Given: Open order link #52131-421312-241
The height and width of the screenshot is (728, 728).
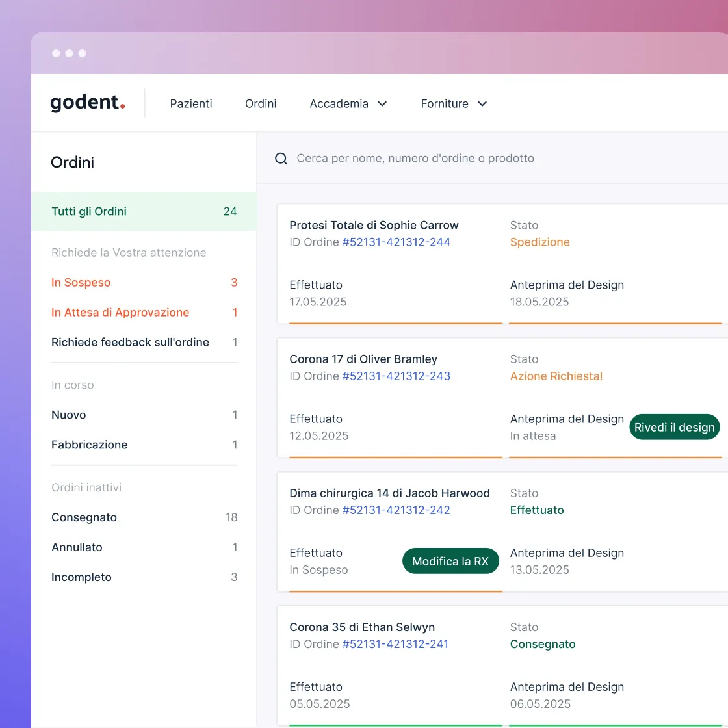Looking at the screenshot, I should point(395,644).
